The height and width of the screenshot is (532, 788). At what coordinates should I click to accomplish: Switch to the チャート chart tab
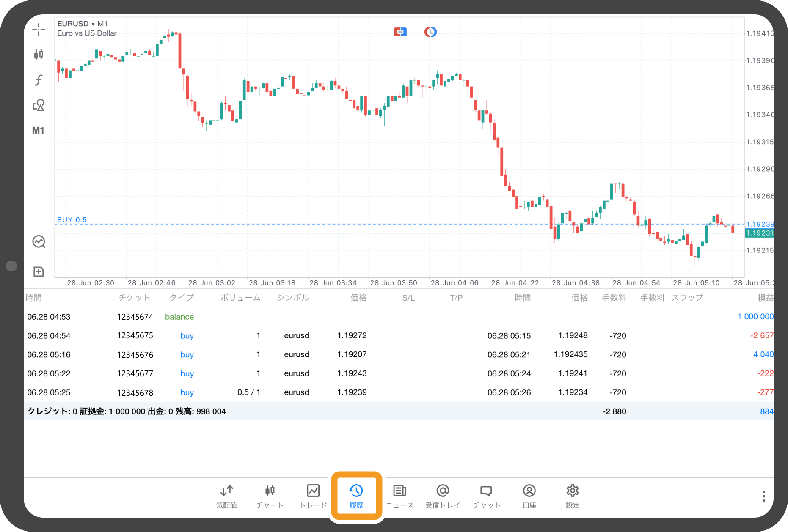[270, 496]
